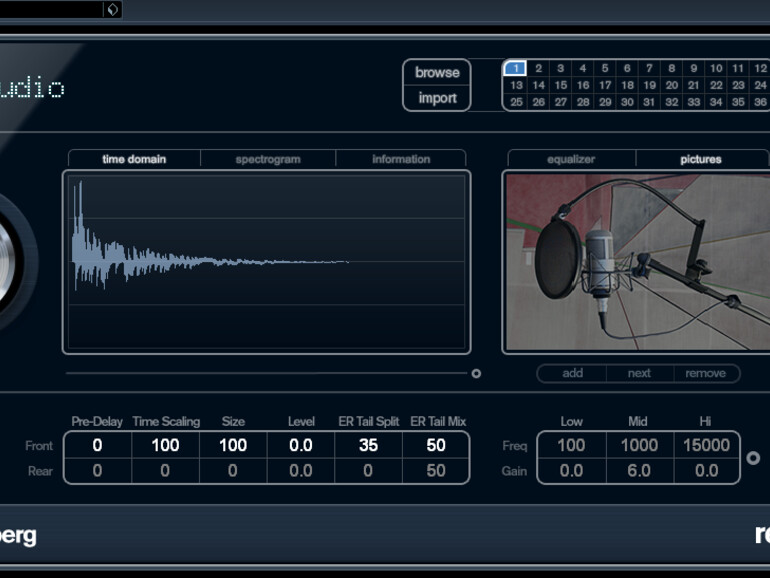Click the Front Pre-Delay value field
Image resolution: width=770 pixels, height=578 pixels.
point(97,446)
